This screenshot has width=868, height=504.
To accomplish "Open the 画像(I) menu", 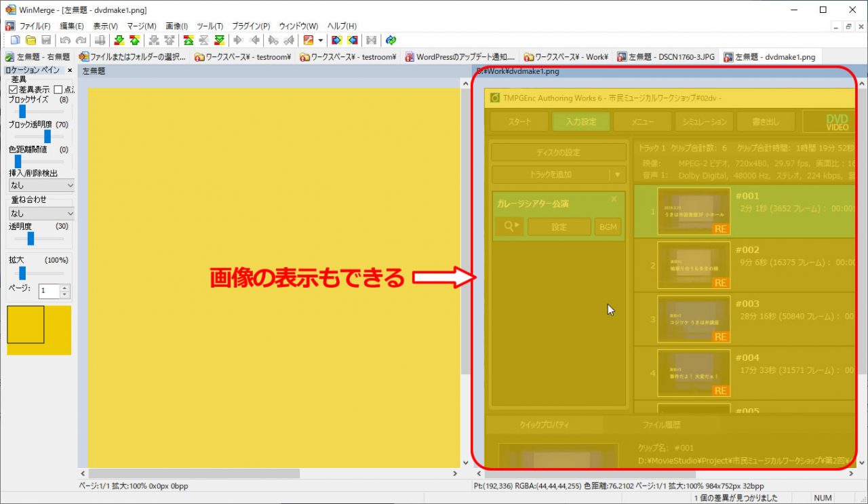I will pyautogui.click(x=177, y=26).
